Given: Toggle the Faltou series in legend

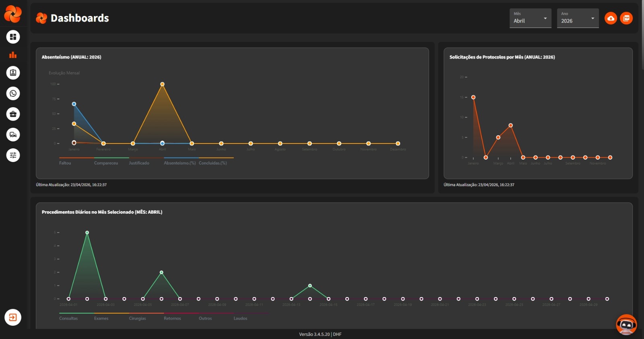Looking at the screenshot, I should tap(65, 163).
